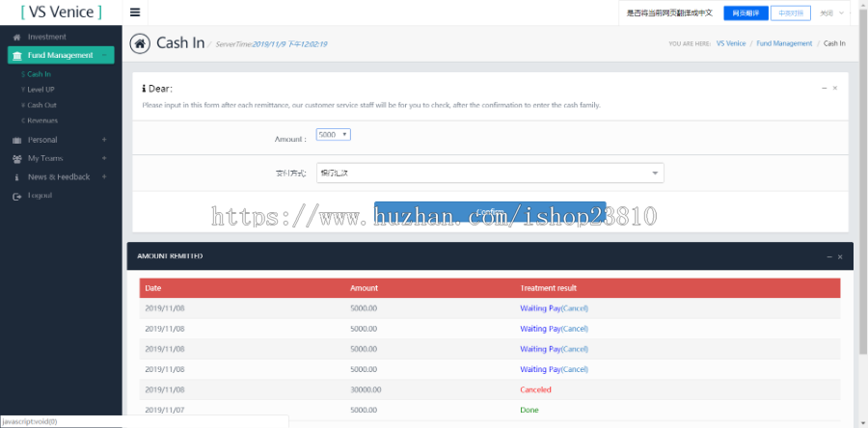Click the Treatment result column header
The width and height of the screenshot is (868, 428).
[548, 288]
